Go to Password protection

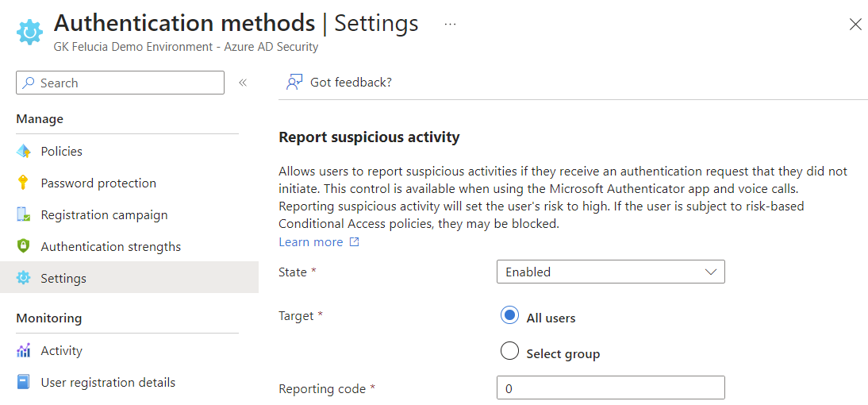point(98,183)
